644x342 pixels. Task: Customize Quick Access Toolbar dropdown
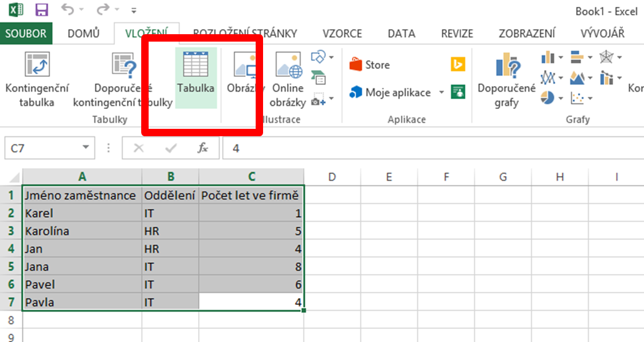[x=133, y=10]
